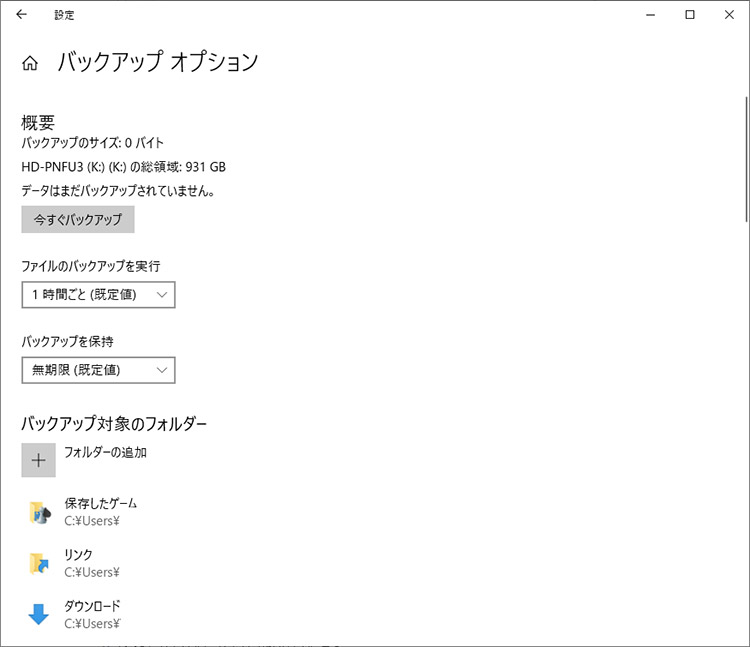Screen dimensions: 750x647
Task: Maximize the 設定 window
Action: pos(689,15)
